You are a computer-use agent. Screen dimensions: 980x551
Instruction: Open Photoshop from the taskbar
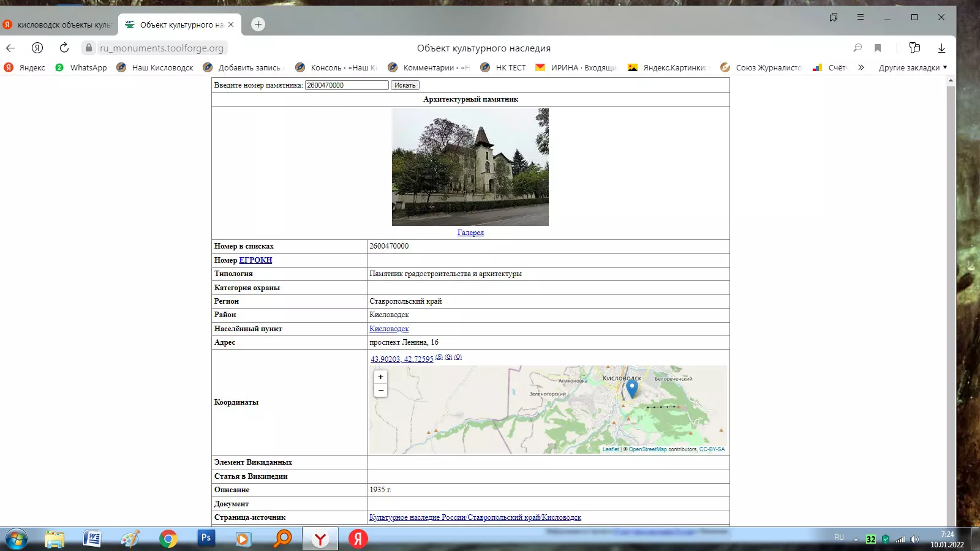click(206, 538)
